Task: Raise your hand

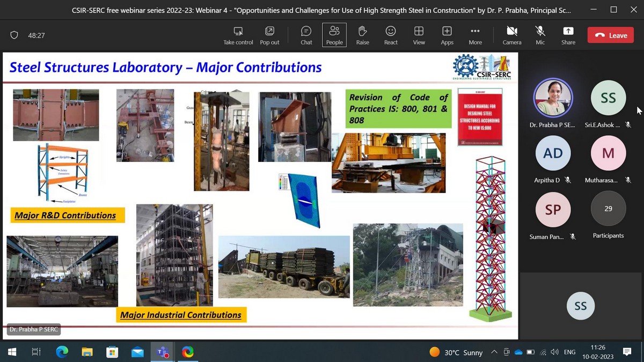Action: coord(363,35)
